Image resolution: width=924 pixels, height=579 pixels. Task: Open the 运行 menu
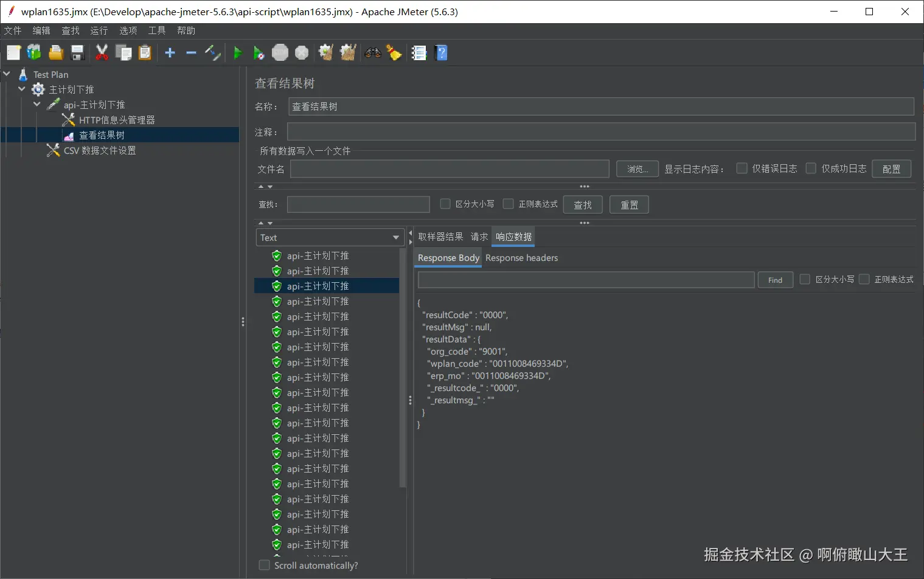click(99, 30)
